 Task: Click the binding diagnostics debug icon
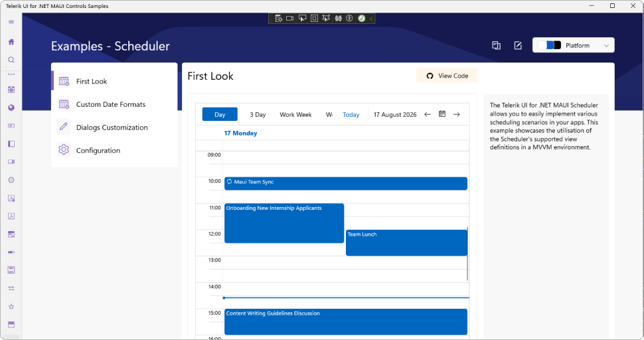tap(338, 18)
